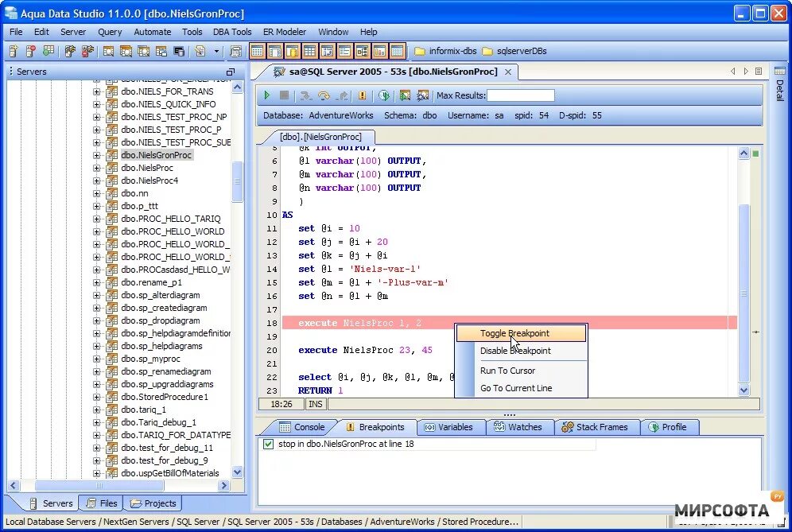Choose Go To Current Line in context menu
The height and width of the screenshot is (532, 792).
tap(522, 388)
